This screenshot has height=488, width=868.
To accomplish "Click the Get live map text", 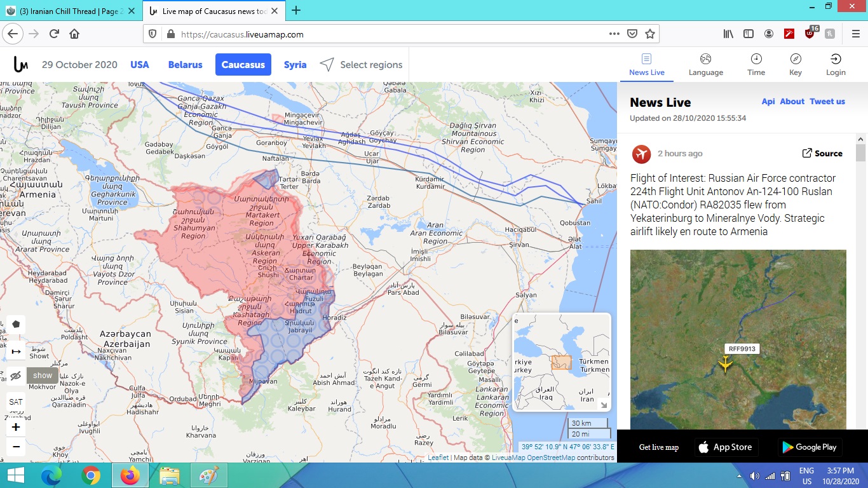I will (659, 447).
